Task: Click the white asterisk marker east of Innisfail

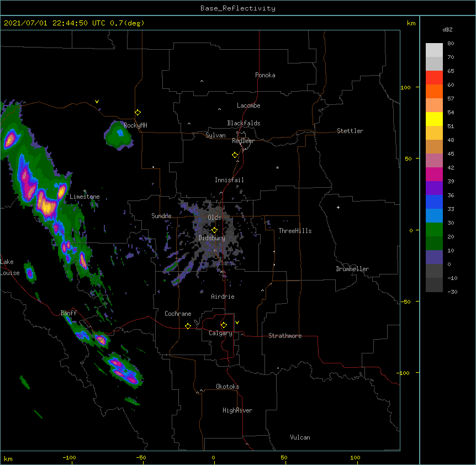Action: [x=277, y=167]
